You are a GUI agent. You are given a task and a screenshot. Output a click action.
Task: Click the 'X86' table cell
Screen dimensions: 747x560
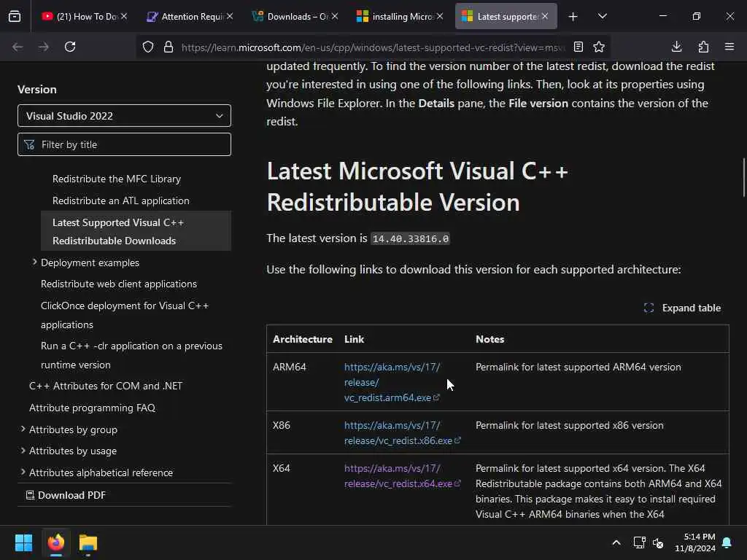click(x=281, y=425)
